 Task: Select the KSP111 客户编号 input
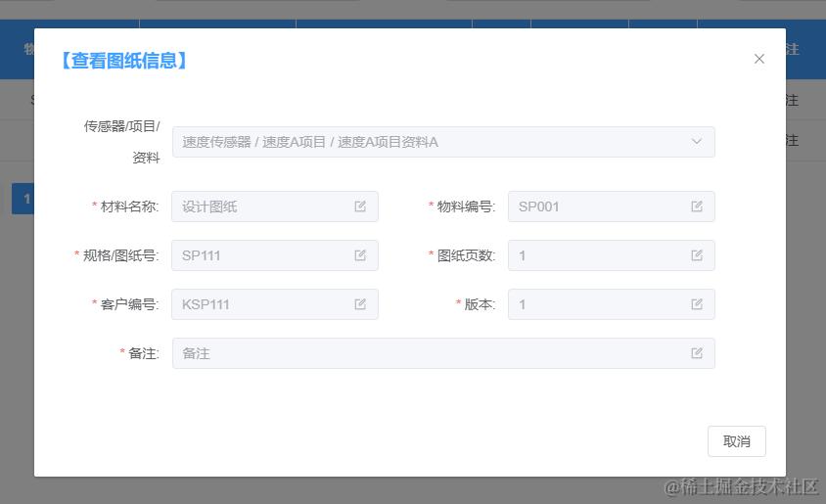[274, 304]
